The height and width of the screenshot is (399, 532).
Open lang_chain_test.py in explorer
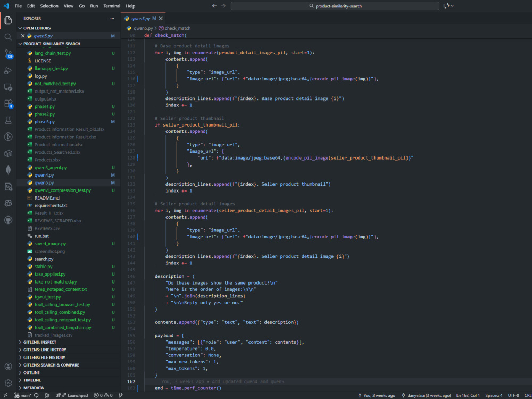click(69, 53)
